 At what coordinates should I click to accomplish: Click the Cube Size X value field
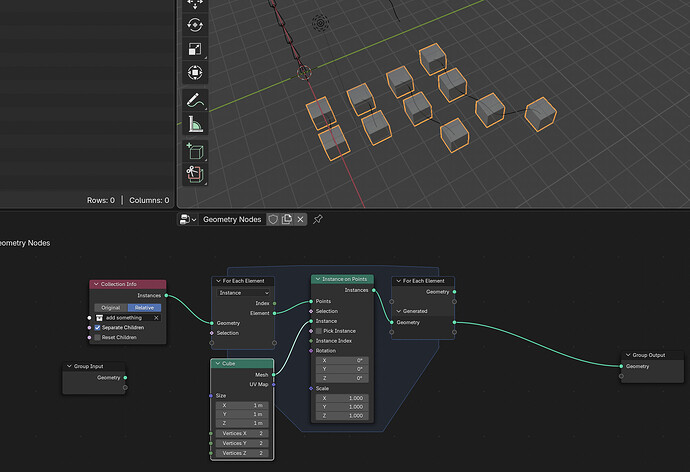(242, 405)
